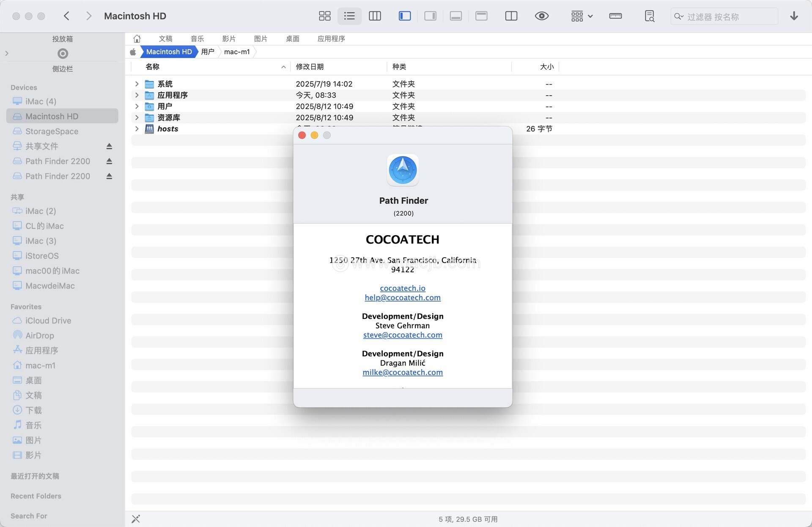Sort by the 大小 column header
The image size is (812, 527).
tap(535, 67)
